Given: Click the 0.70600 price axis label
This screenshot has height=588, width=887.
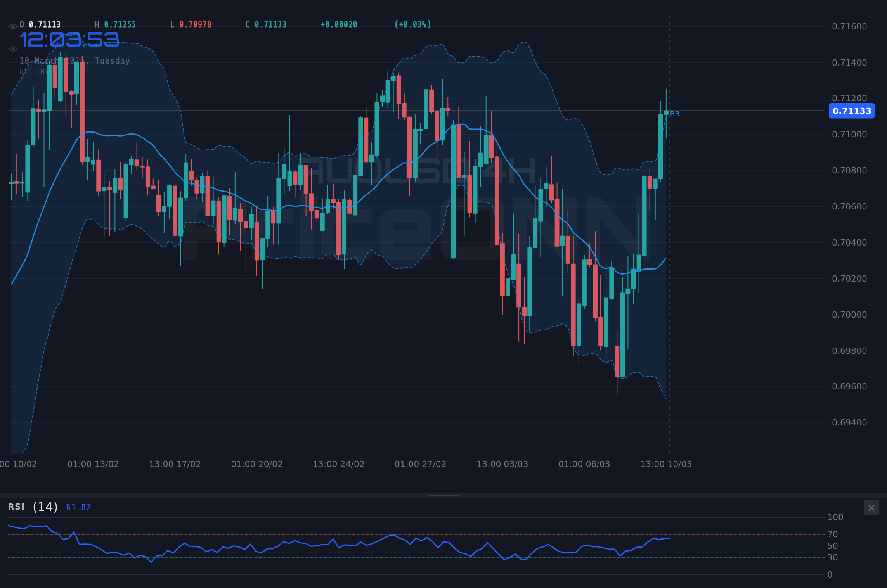Looking at the screenshot, I should [x=849, y=207].
